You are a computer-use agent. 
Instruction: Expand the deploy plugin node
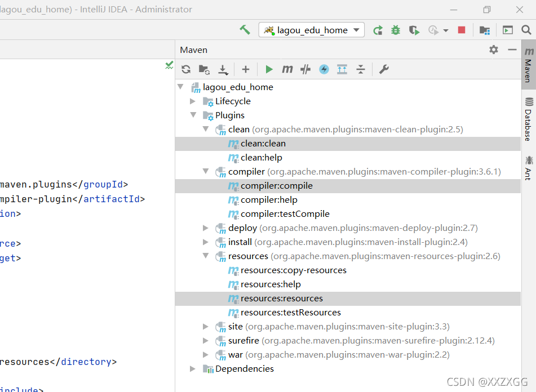click(206, 228)
